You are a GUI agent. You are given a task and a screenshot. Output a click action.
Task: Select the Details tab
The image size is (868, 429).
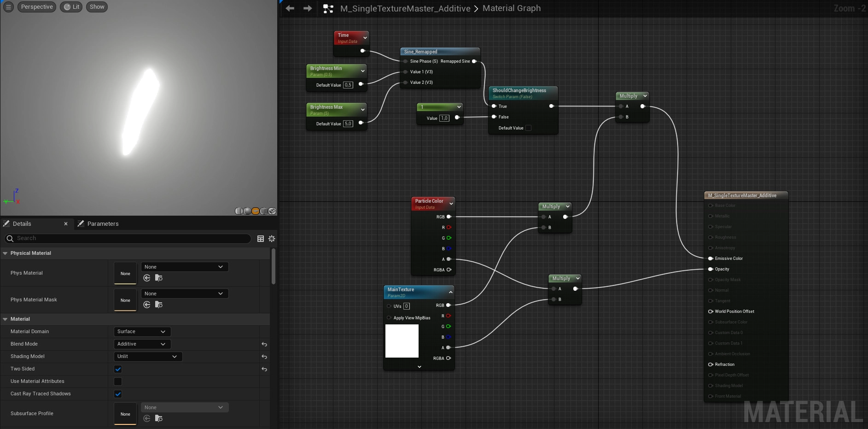point(22,224)
